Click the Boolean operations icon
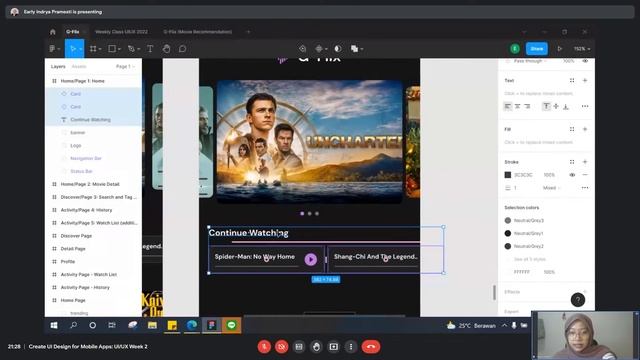This screenshot has height=360, width=640. pyautogui.click(x=354, y=49)
